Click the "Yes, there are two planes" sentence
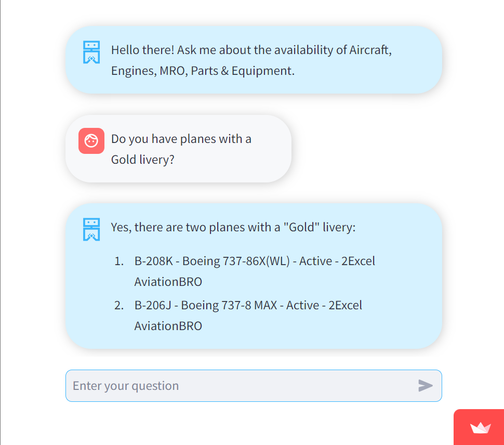The image size is (504, 445). click(233, 227)
